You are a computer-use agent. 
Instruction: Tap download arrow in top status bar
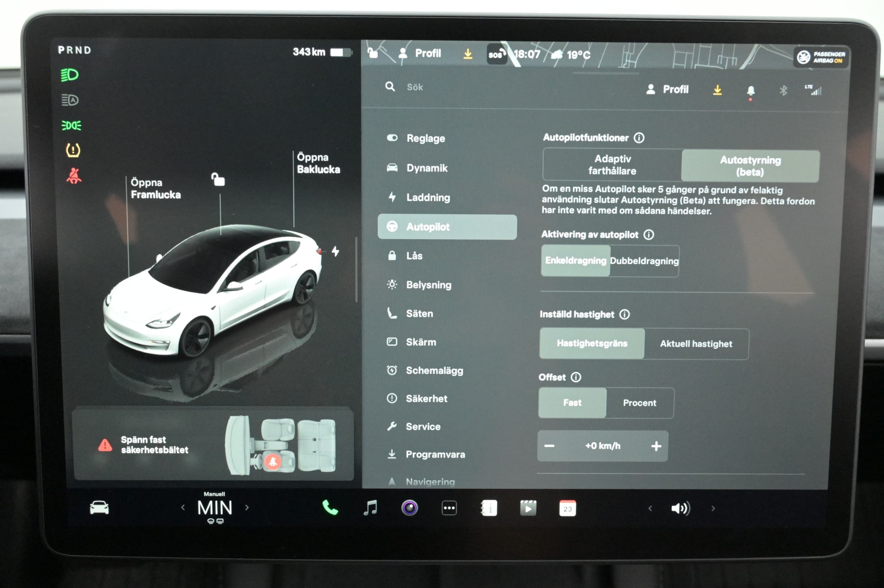468,54
